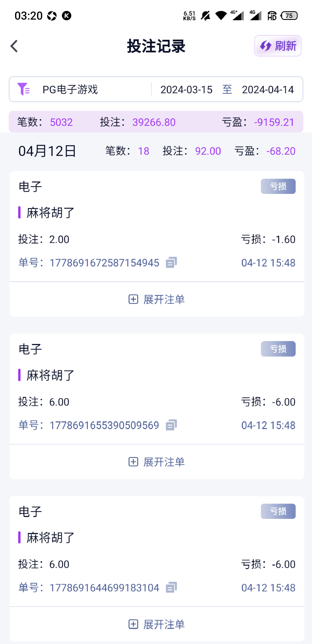Tap 麻将胡了 game title in first card
Viewport: 312px width, 644px height.
click(51, 213)
